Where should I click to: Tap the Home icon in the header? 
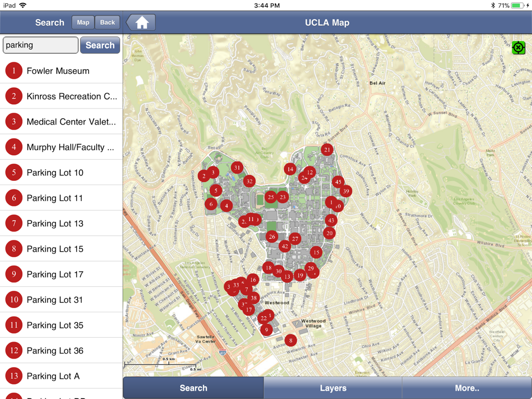(142, 23)
